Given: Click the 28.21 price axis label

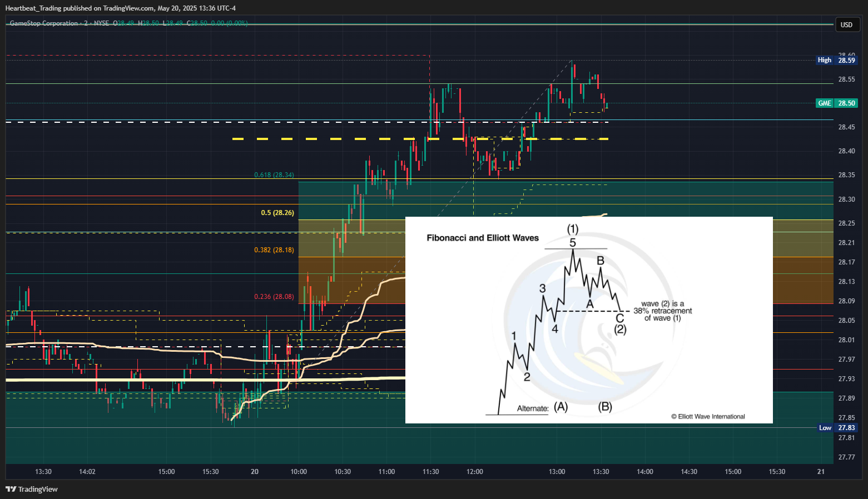Looking at the screenshot, I should pyautogui.click(x=847, y=243).
